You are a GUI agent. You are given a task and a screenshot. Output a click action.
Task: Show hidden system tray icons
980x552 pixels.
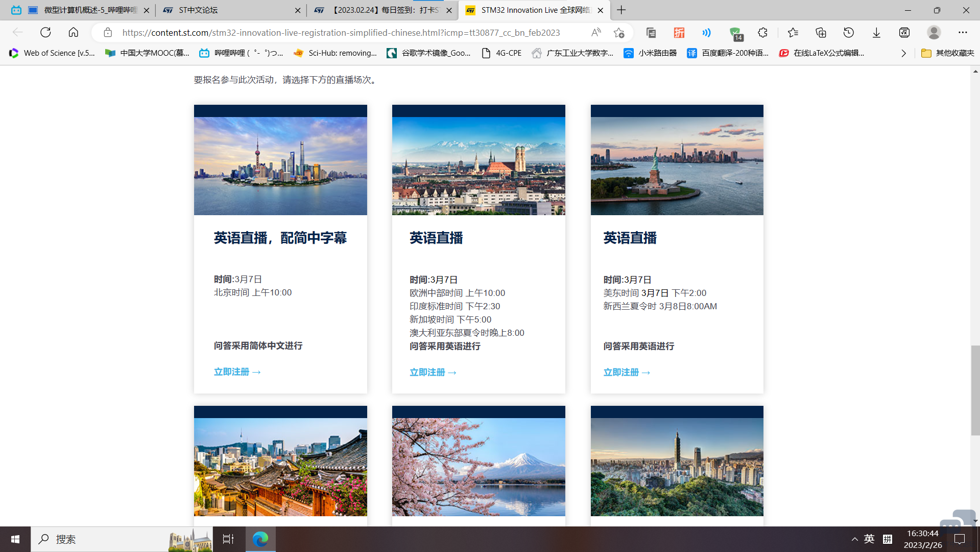point(854,539)
